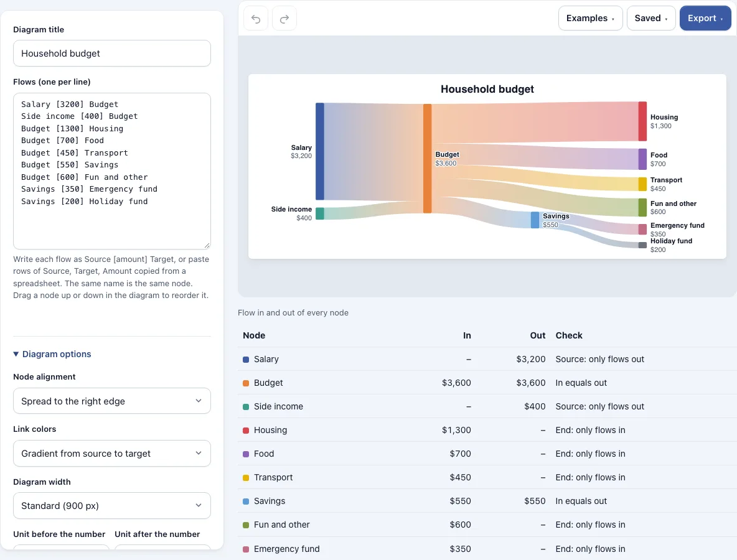Click the Salary row in the table
The image size is (737, 560).
click(x=487, y=359)
